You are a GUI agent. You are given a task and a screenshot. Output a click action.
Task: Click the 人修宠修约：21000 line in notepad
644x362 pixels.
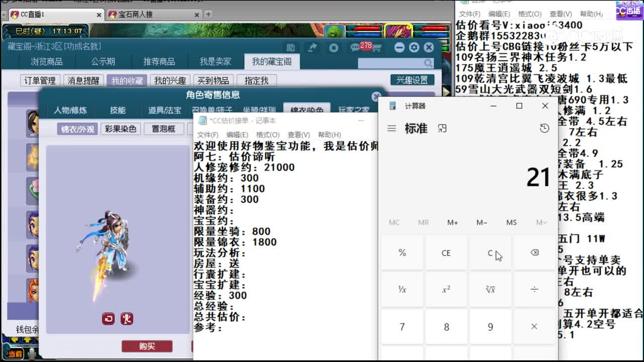[245, 167]
